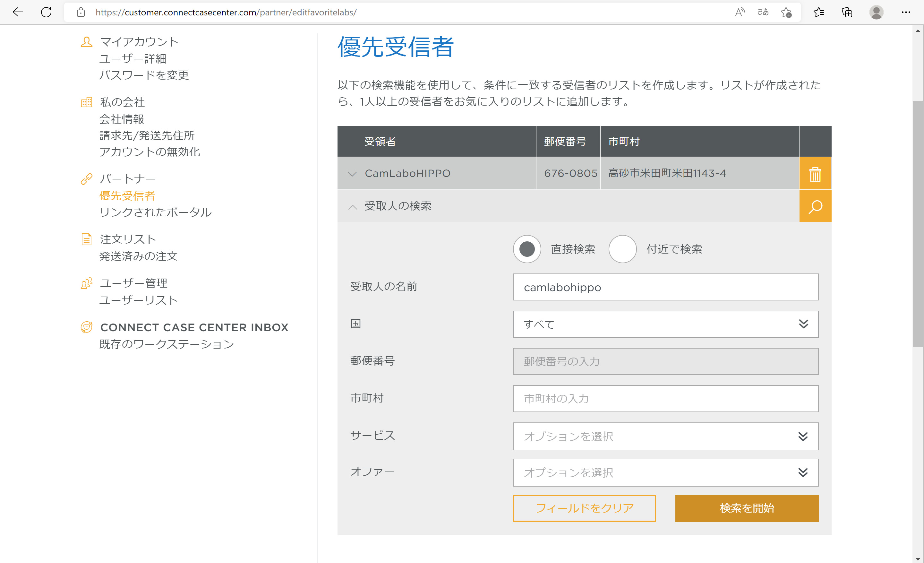The height and width of the screenshot is (563, 924).
Task: Click CONNECT CASE CENTER INBOX heading
Action: tap(194, 327)
